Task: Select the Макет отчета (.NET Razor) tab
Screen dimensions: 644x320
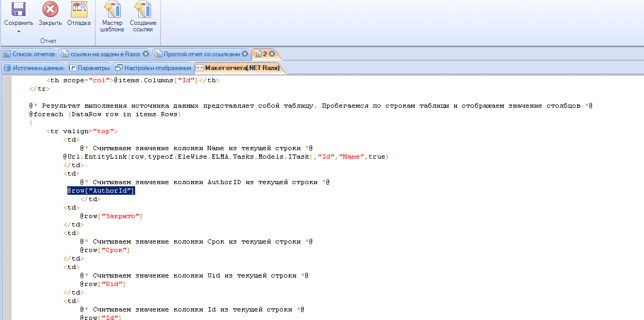Action: tap(239, 68)
